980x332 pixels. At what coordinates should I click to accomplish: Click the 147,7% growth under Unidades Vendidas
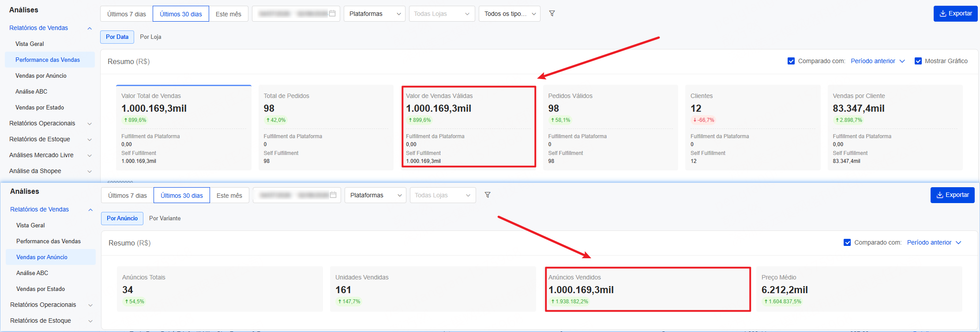[x=349, y=302]
